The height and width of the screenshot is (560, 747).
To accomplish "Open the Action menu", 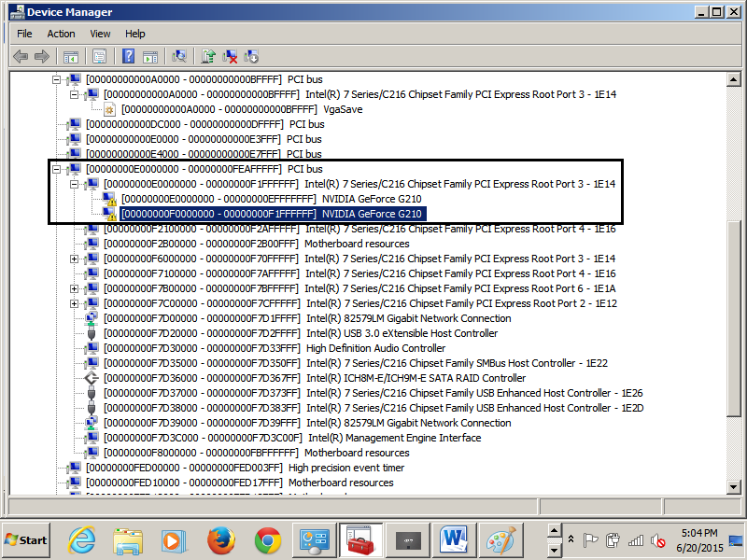I will coord(61,34).
